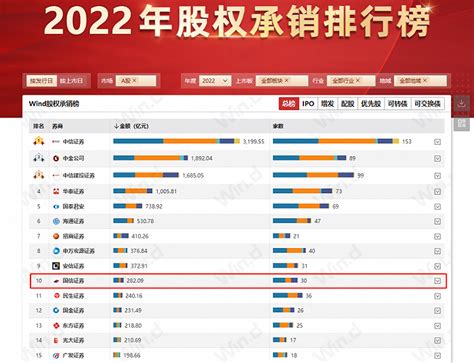The image size is (474, 363).
Task: Remove the 全部地域 filter tag
Action: click(x=425, y=80)
